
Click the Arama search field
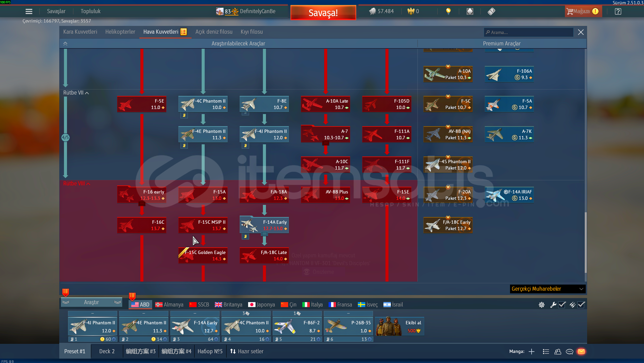529,32
